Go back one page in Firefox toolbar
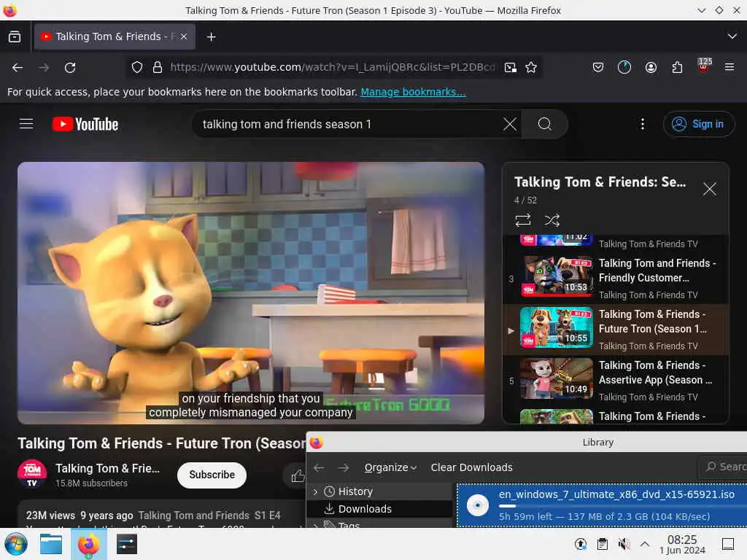747x560 pixels. pyautogui.click(x=18, y=68)
